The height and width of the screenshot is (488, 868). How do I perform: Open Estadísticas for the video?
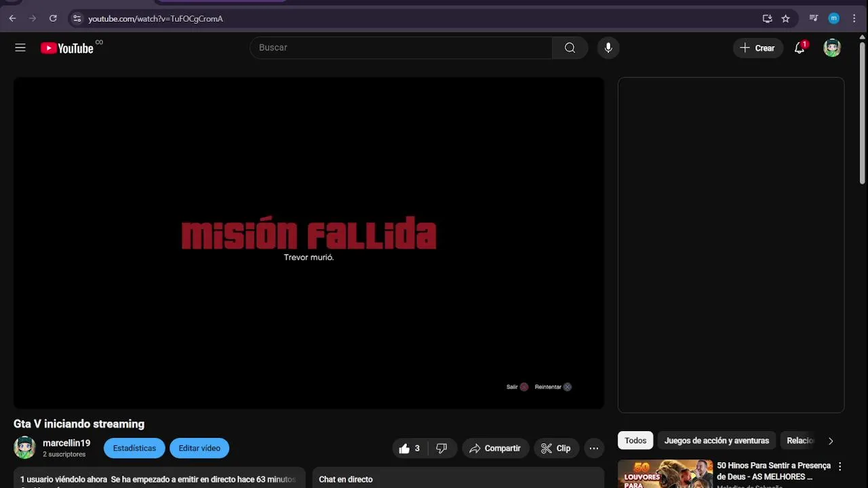[x=134, y=448]
